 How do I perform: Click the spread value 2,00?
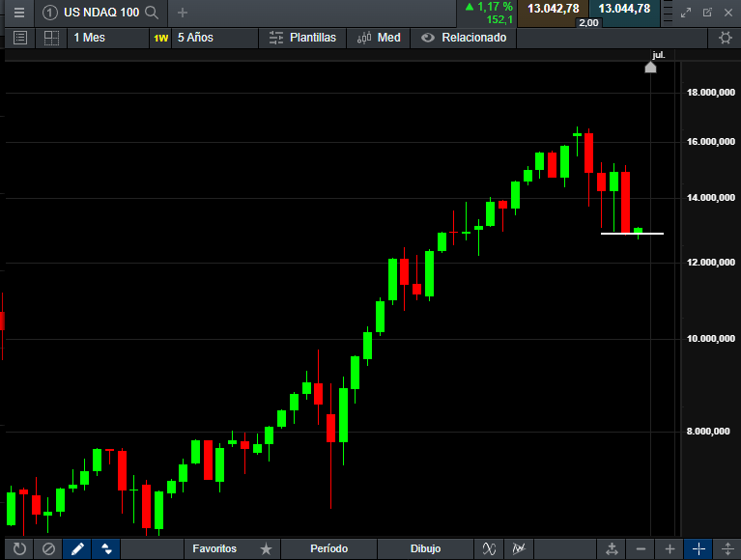point(588,22)
